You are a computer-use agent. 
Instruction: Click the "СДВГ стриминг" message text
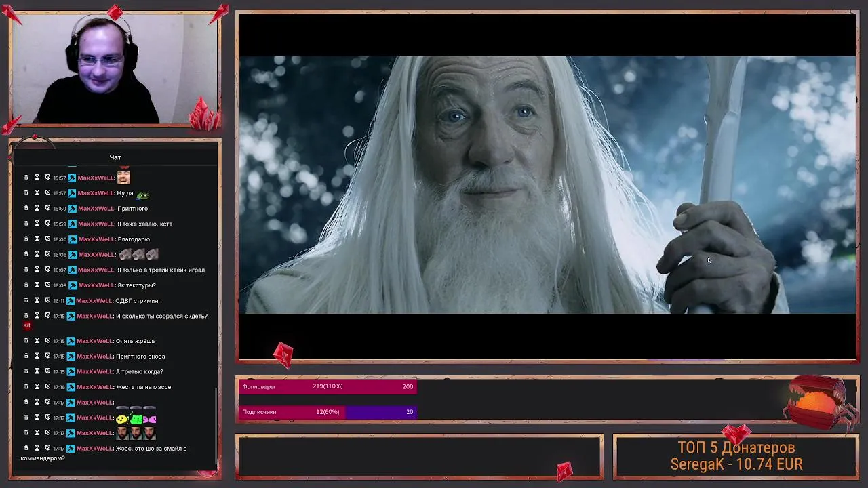pyautogui.click(x=138, y=300)
